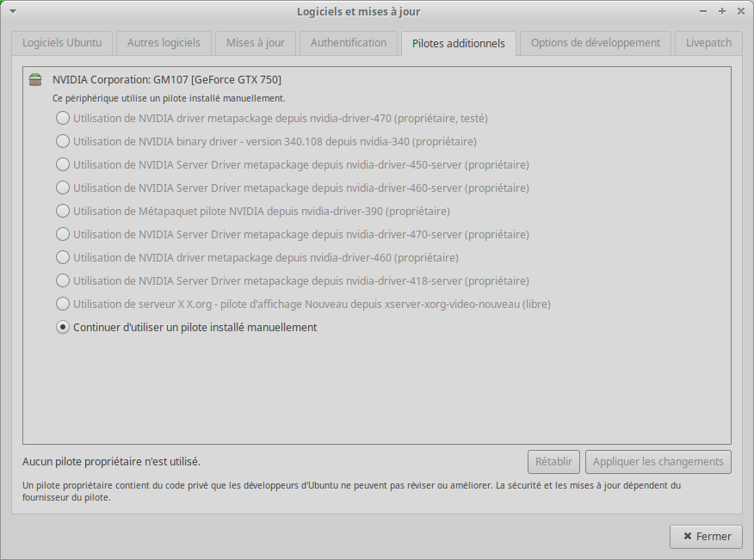Click the Rétablir button

click(x=553, y=461)
